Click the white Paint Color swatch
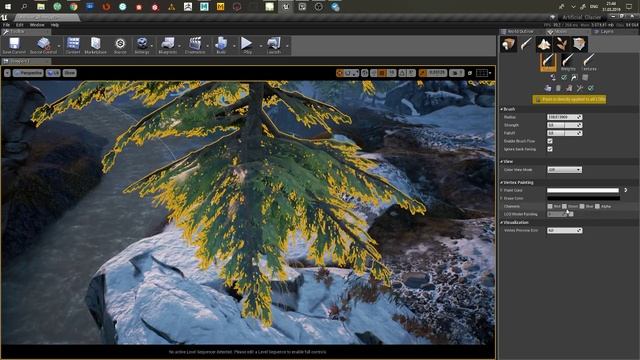The image size is (640, 360). click(583, 190)
